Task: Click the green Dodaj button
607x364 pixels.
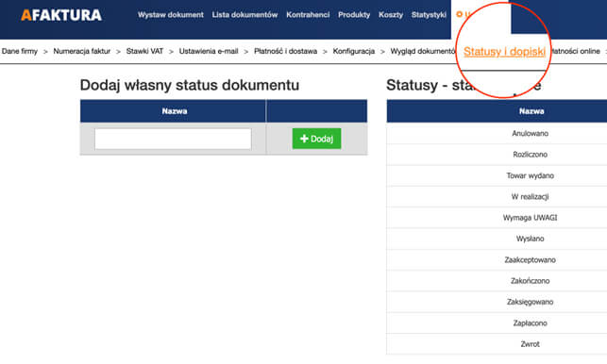Action: pyautogui.click(x=316, y=139)
